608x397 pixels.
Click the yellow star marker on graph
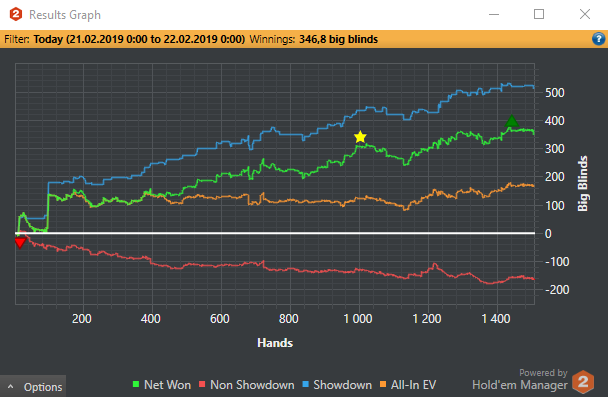pyautogui.click(x=360, y=137)
